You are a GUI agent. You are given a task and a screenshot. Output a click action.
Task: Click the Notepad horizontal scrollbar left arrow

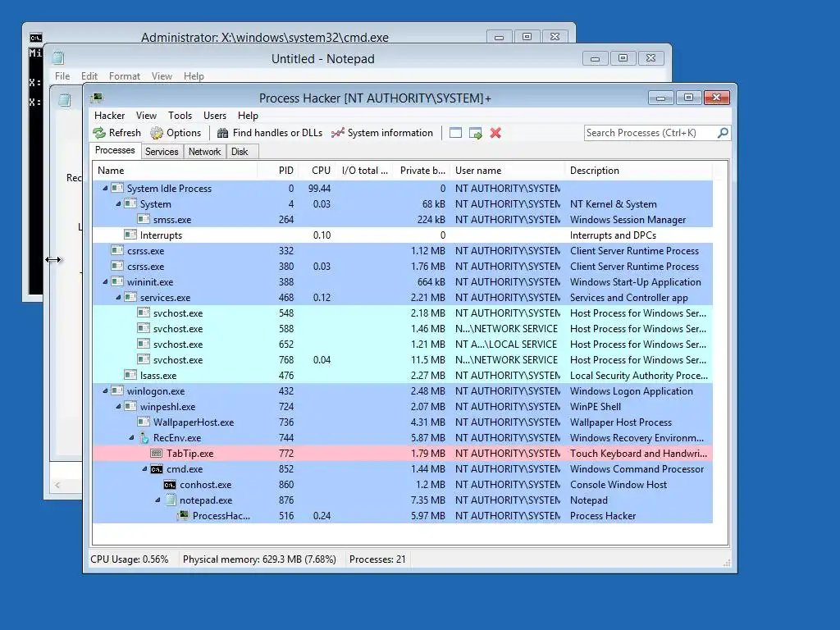pos(57,486)
